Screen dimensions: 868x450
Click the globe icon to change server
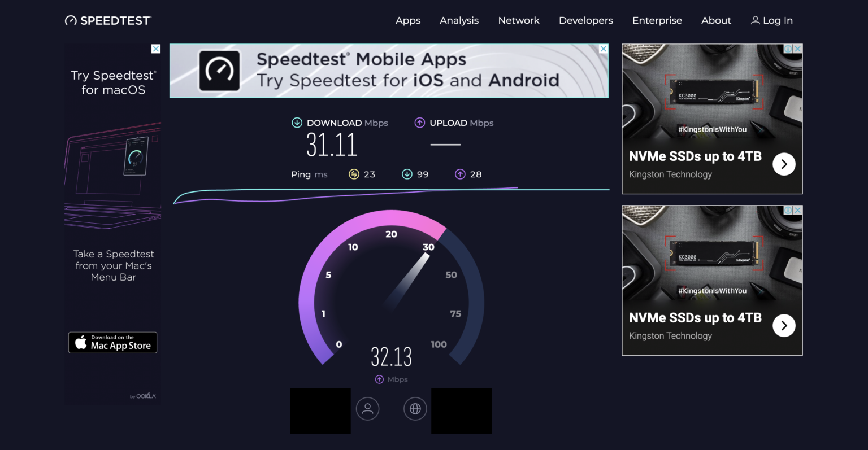[415, 409]
